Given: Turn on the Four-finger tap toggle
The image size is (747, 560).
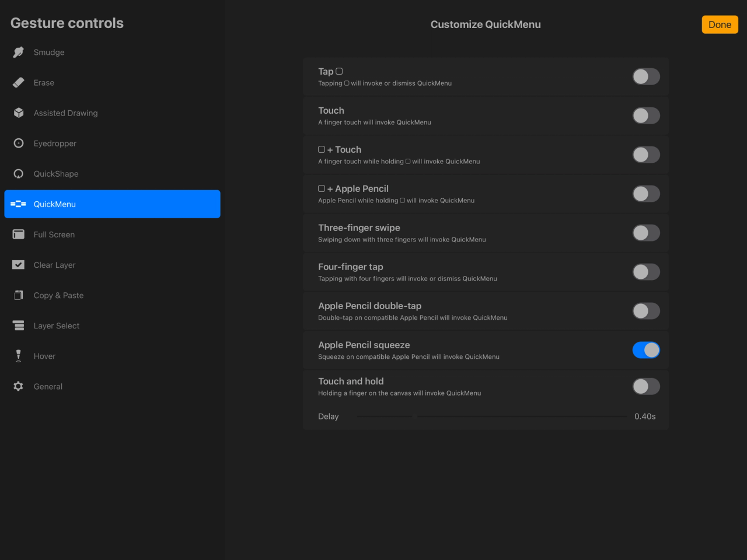Looking at the screenshot, I should click(x=646, y=272).
